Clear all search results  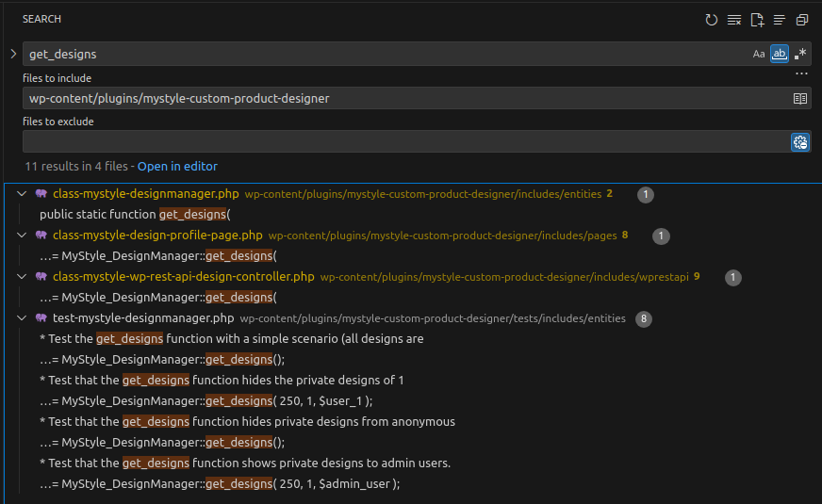[x=734, y=20]
